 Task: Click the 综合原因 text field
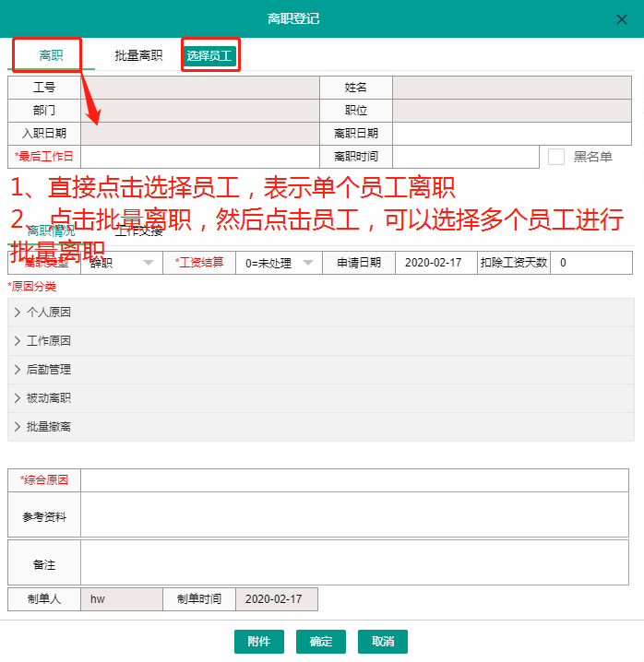coord(354,480)
